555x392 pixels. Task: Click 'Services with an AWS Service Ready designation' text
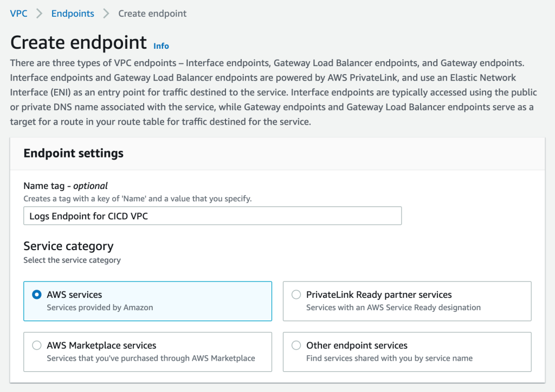point(393,308)
